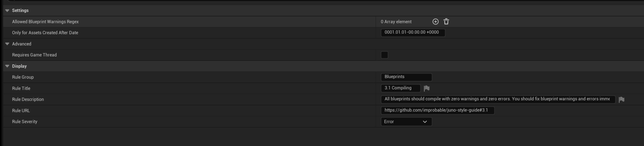644x146 pixels.
Task: Click the Only for Assets Created After Date field
Action: (413, 32)
